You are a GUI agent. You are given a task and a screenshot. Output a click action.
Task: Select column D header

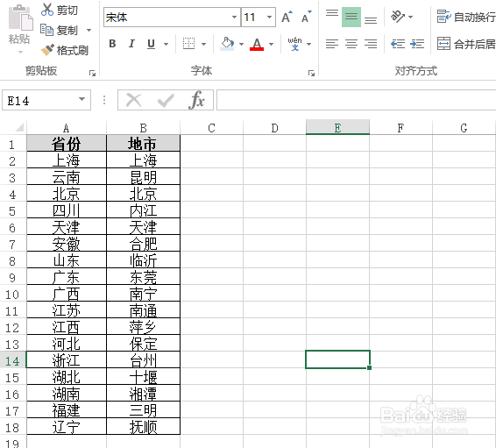(274, 127)
